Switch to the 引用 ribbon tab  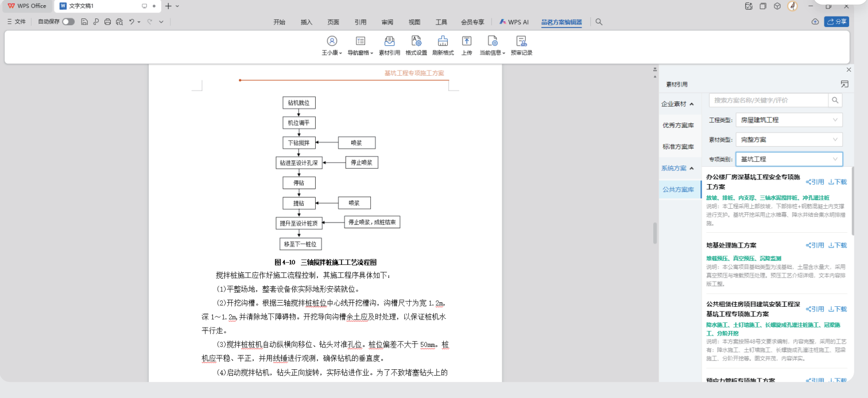(361, 22)
